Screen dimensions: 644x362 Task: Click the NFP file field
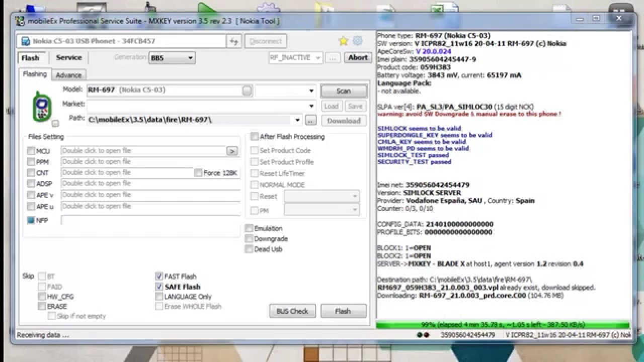tap(150, 220)
